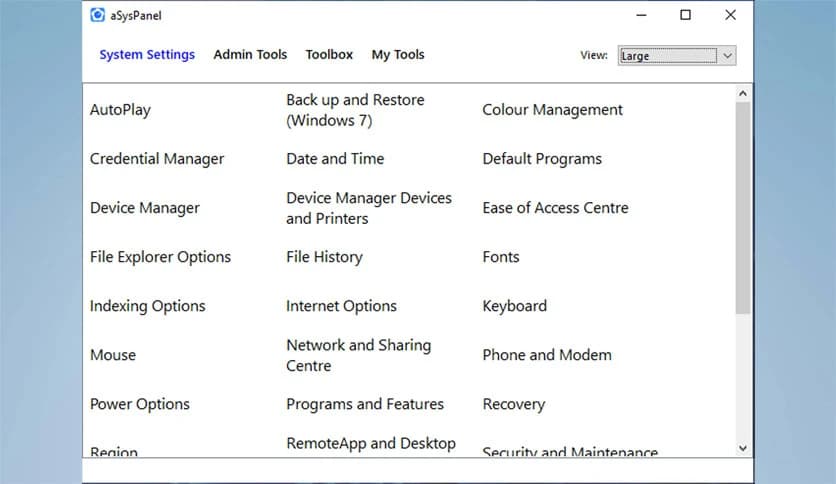
Task: Click the aSysPanel app icon in title bar
Action: click(97, 15)
